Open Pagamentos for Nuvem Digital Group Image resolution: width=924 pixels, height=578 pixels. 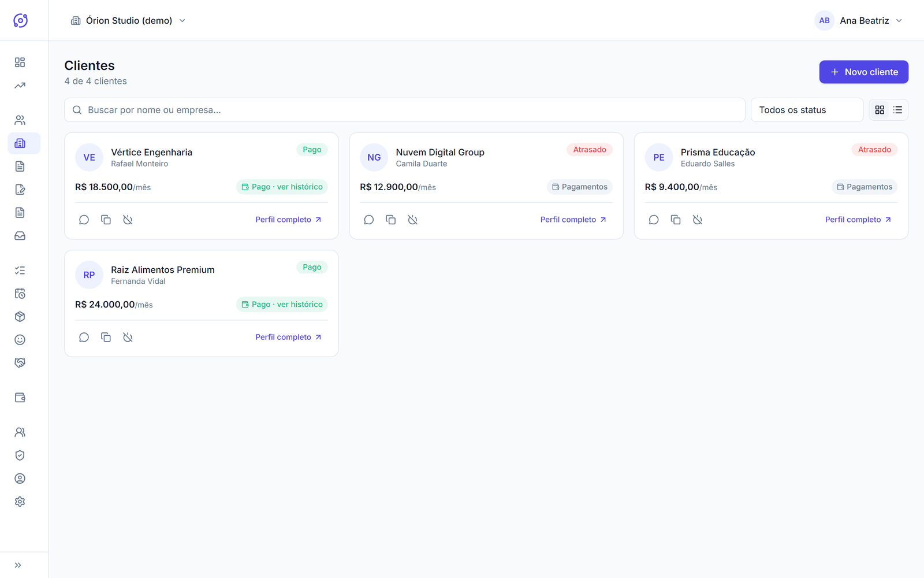click(580, 187)
